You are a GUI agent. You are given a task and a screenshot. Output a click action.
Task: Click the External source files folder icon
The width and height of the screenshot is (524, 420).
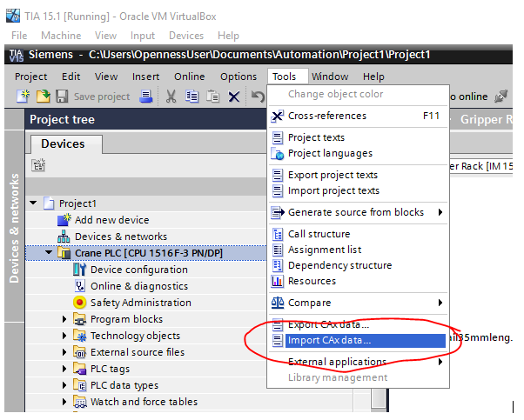(79, 352)
